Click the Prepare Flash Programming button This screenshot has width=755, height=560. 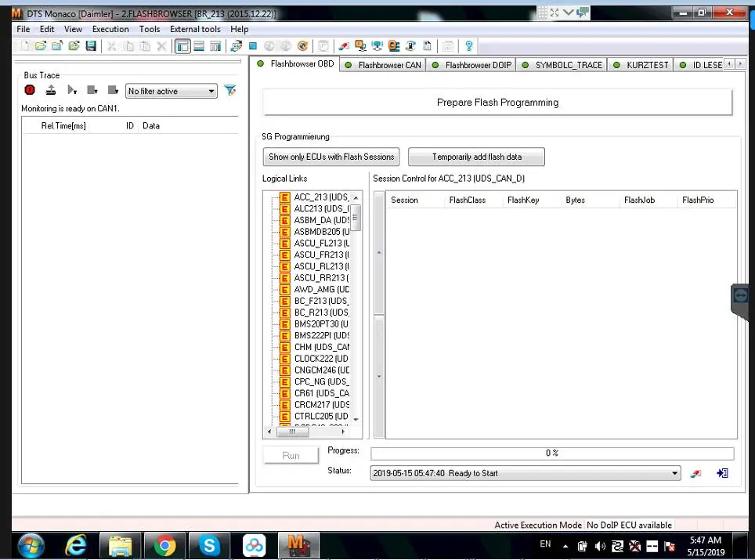pos(497,102)
